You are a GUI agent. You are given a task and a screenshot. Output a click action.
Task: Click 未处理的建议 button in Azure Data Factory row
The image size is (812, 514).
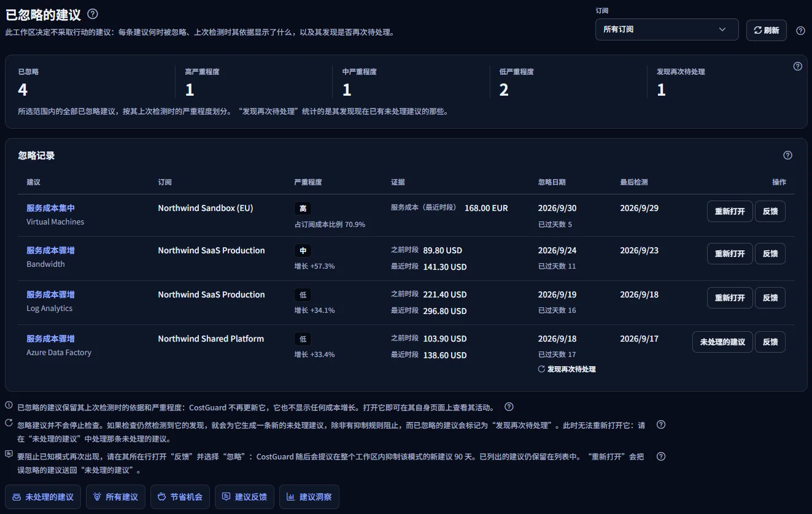(722, 342)
